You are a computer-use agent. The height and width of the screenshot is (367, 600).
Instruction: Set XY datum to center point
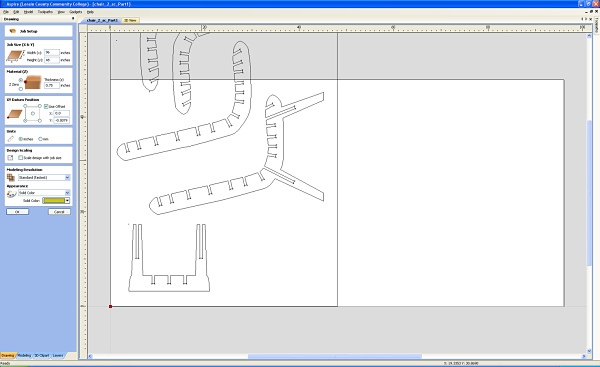pyautogui.click(x=33, y=113)
